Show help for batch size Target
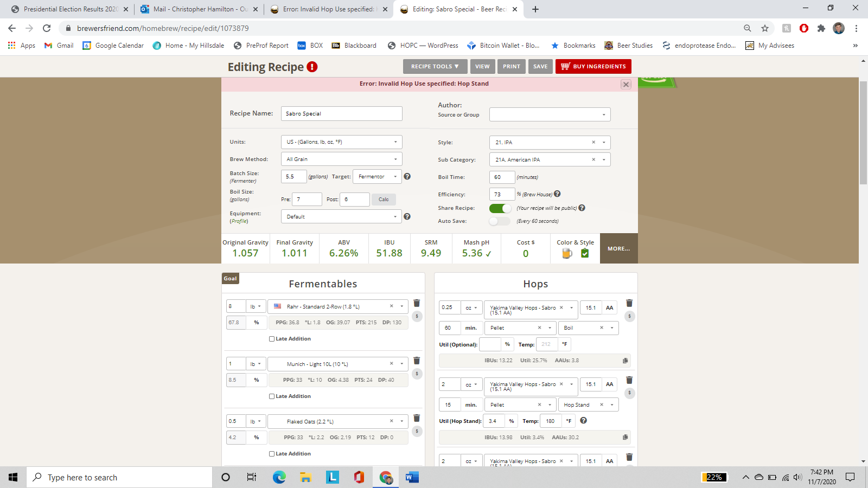868x488 pixels. pyautogui.click(x=407, y=176)
